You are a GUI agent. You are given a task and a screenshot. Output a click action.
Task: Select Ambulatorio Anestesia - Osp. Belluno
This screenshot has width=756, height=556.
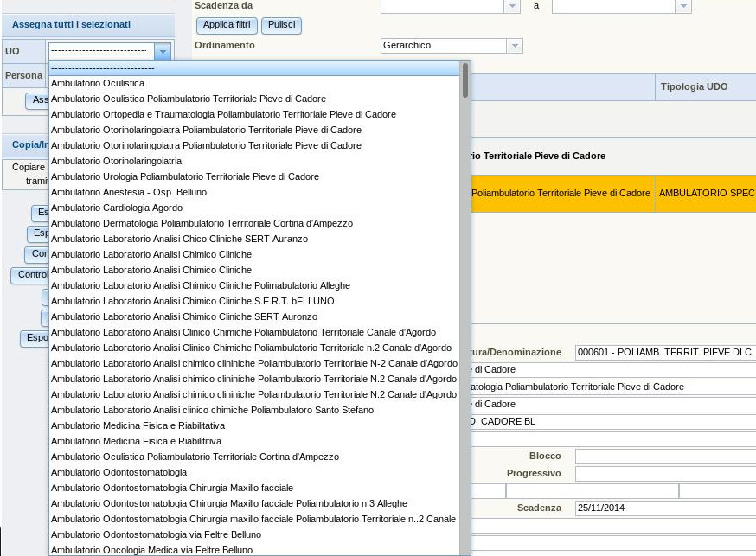point(129,192)
